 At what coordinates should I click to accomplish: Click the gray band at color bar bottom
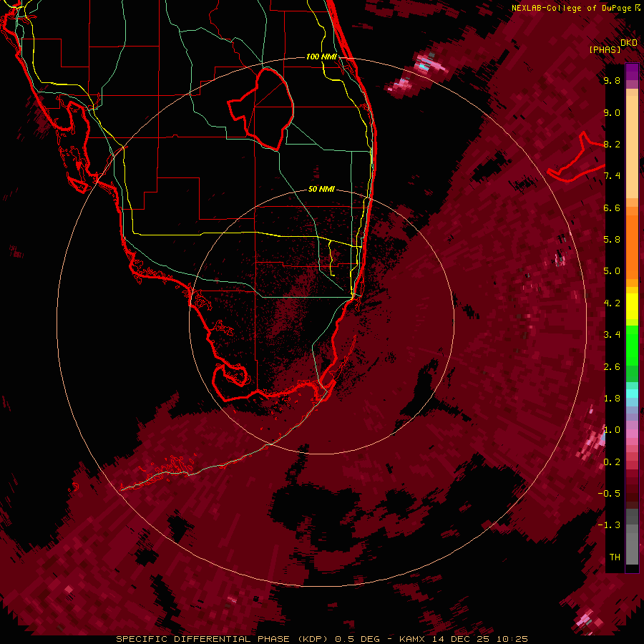pos(632,537)
